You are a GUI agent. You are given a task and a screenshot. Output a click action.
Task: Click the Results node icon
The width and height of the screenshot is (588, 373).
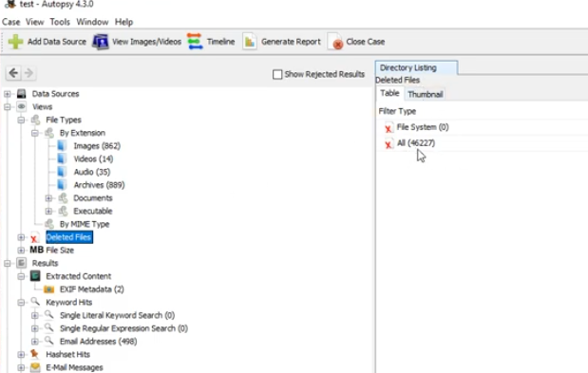(22, 263)
